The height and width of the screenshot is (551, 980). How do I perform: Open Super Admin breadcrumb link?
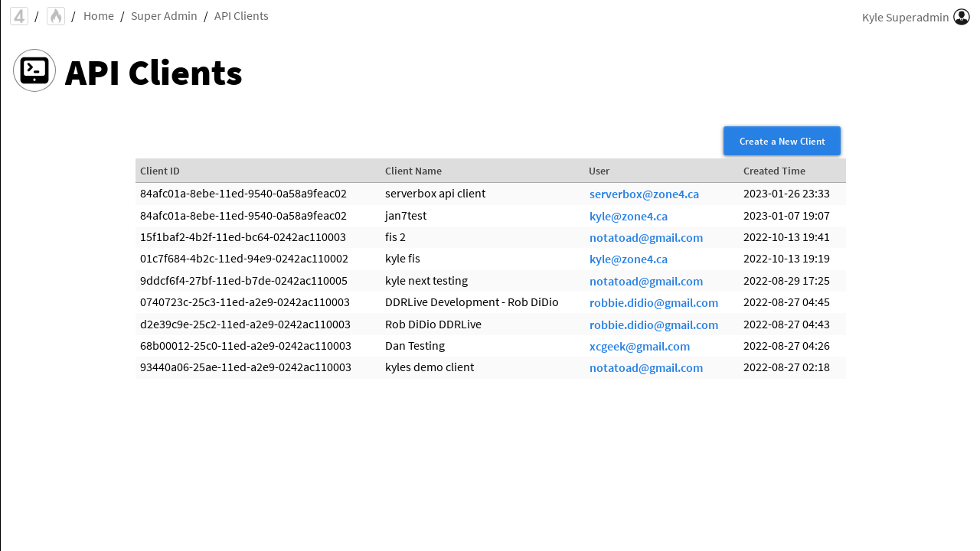click(164, 16)
